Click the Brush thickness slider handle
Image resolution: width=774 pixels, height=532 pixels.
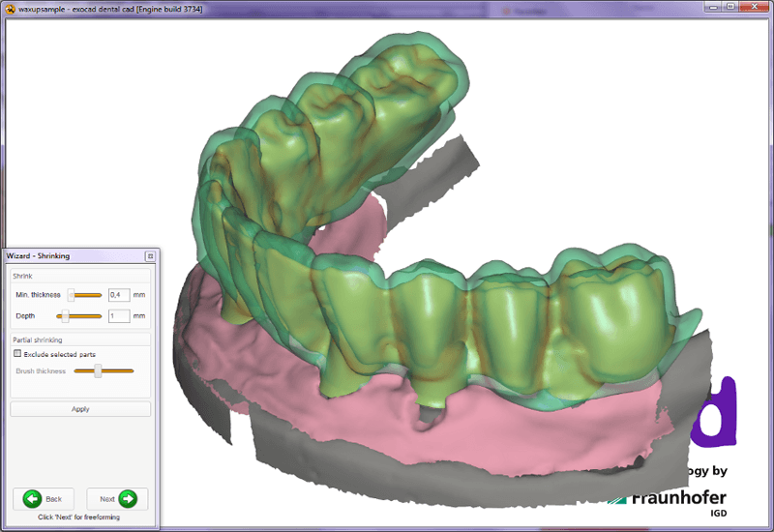pos(98,370)
